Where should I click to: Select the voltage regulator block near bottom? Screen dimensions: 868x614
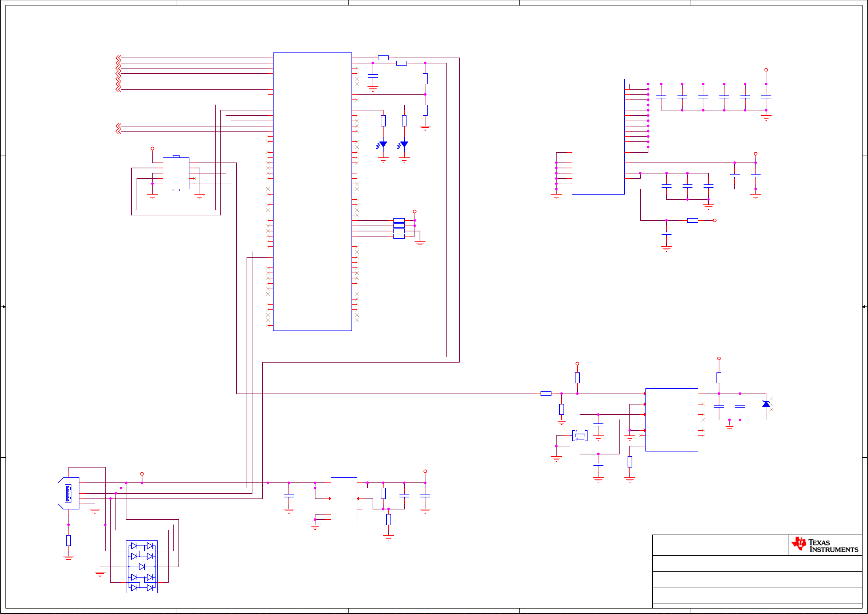(343, 501)
